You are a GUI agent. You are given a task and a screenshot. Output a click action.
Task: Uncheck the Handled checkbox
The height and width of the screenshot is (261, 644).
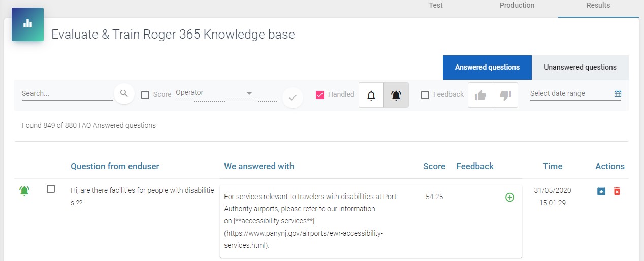tap(320, 94)
